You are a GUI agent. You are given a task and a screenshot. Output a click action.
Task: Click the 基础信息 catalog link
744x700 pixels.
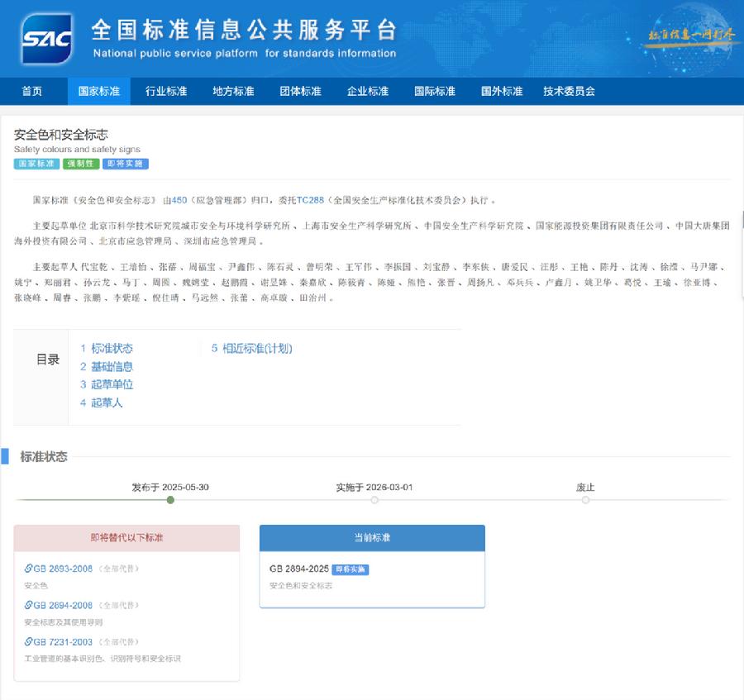pyautogui.click(x=114, y=366)
